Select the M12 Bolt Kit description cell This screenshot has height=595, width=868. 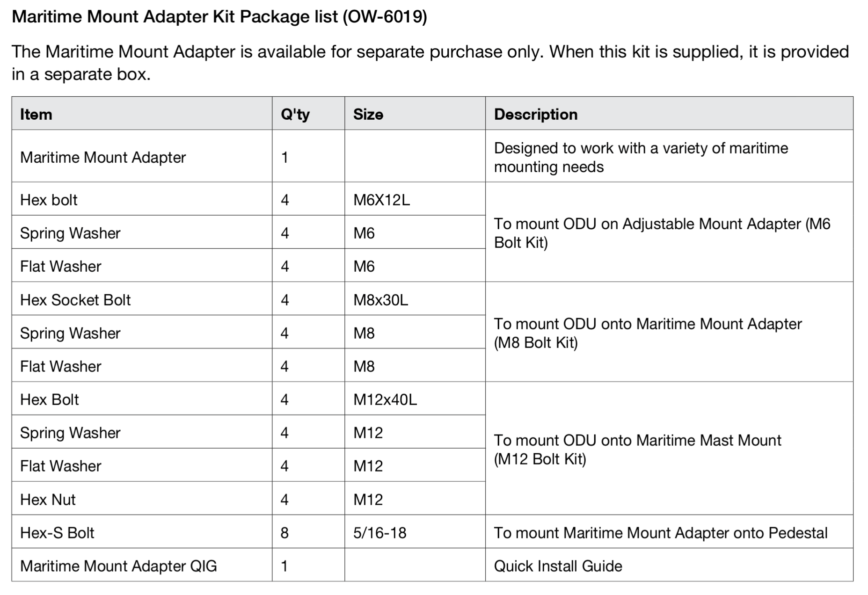point(669,449)
